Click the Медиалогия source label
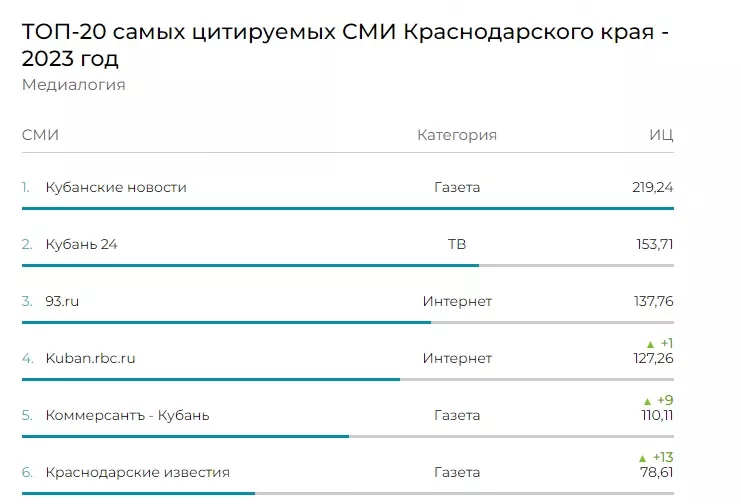 (x=73, y=85)
